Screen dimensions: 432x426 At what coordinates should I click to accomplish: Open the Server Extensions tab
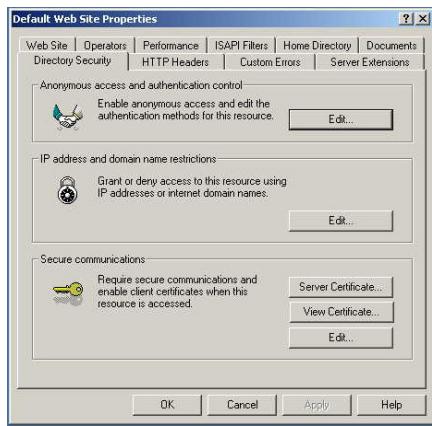point(370,62)
